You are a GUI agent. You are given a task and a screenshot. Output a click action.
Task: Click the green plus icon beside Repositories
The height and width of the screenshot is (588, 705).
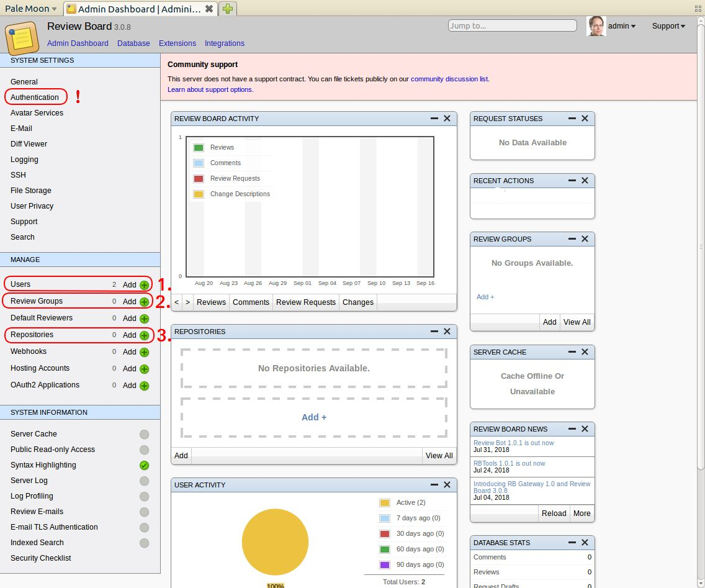(144, 335)
